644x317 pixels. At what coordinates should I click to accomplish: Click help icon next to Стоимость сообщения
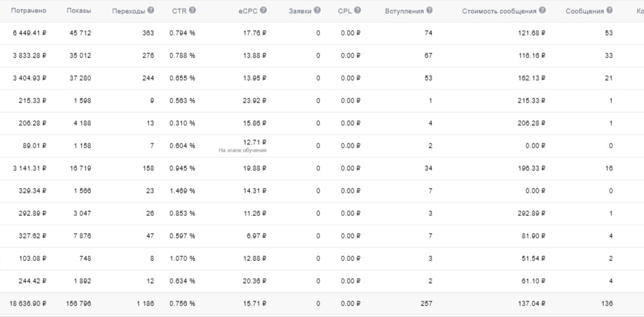point(542,10)
